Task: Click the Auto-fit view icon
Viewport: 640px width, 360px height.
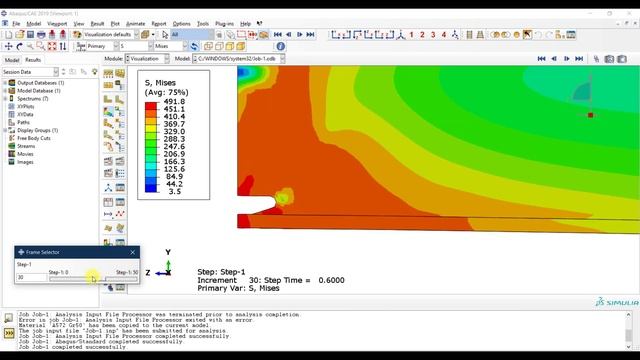Action: [52, 46]
